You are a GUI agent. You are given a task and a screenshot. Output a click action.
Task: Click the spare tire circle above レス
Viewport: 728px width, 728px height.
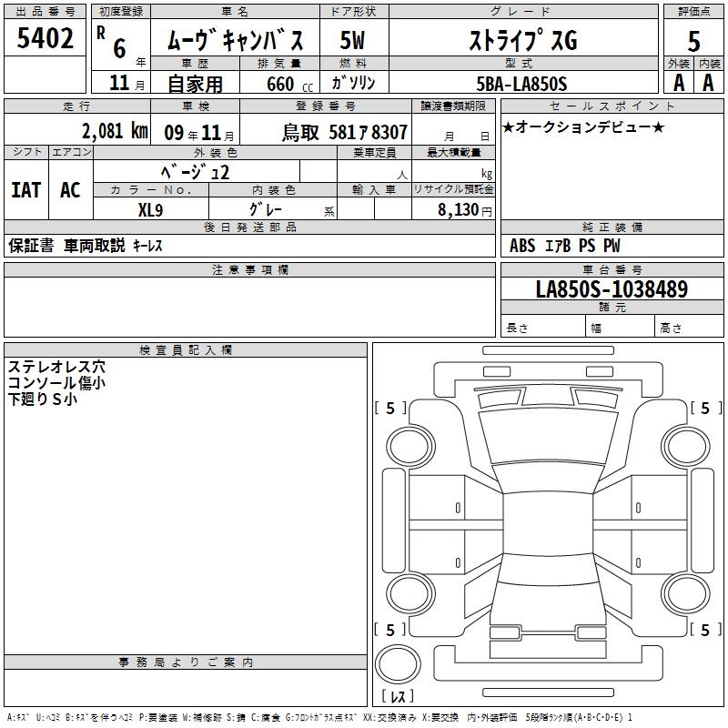(398, 664)
